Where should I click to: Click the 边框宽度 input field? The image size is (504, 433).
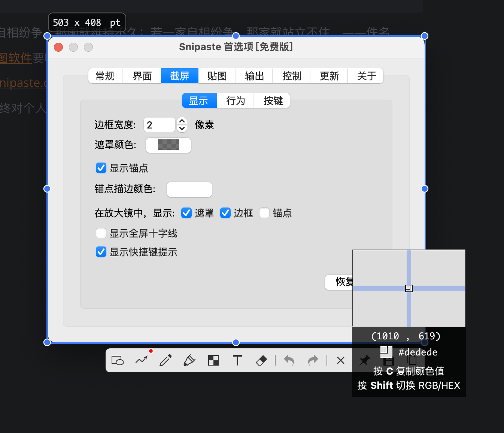[160, 125]
